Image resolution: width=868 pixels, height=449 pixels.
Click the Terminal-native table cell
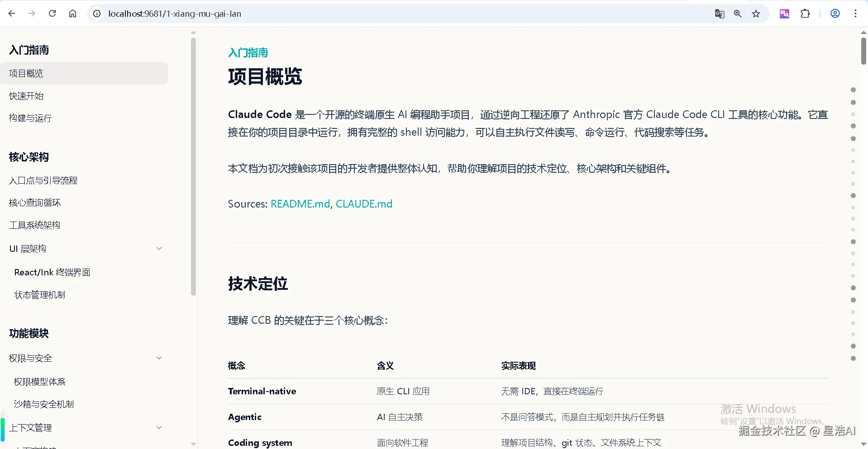pyautogui.click(x=262, y=391)
